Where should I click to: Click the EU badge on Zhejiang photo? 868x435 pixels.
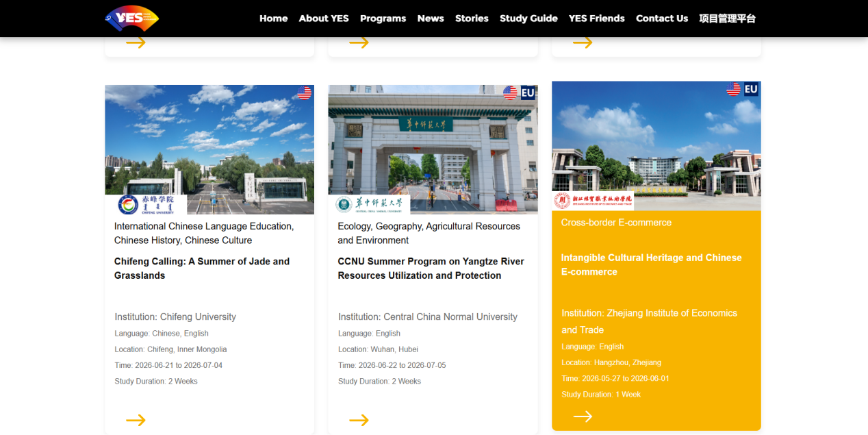pyautogui.click(x=751, y=89)
